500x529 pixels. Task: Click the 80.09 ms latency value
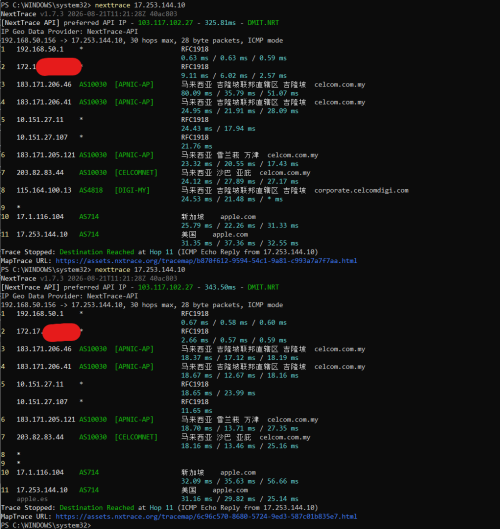(x=197, y=93)
